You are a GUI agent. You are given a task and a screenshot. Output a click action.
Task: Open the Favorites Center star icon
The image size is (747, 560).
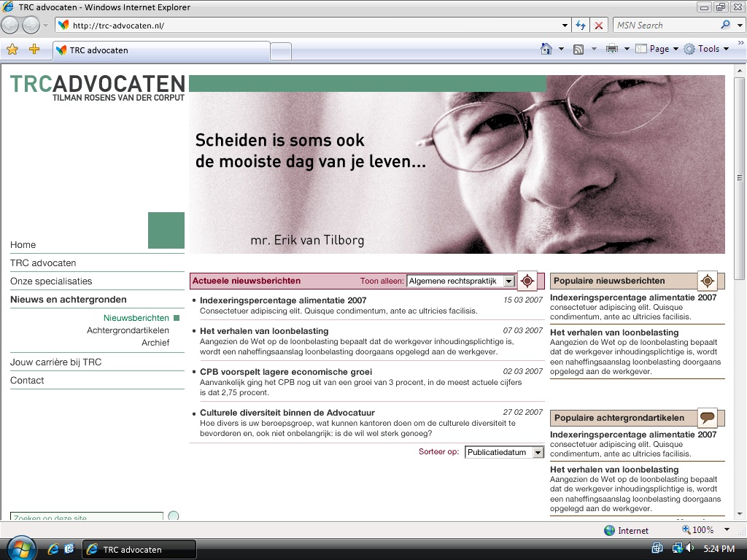pos(12,49)
